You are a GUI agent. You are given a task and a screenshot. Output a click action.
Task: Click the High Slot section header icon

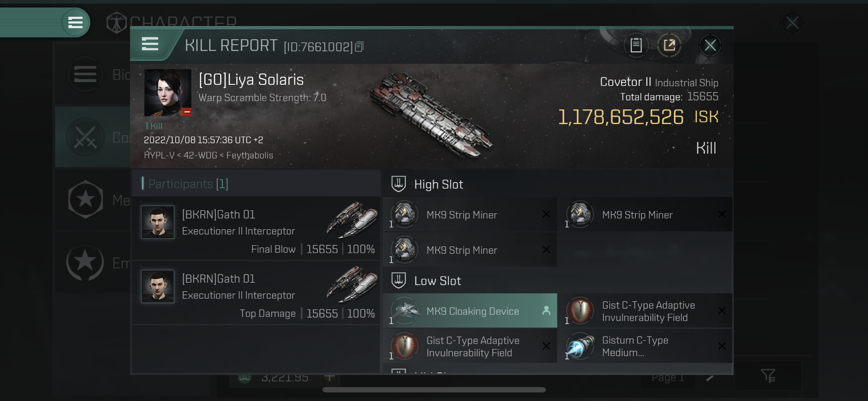click(x=398, y=184)
